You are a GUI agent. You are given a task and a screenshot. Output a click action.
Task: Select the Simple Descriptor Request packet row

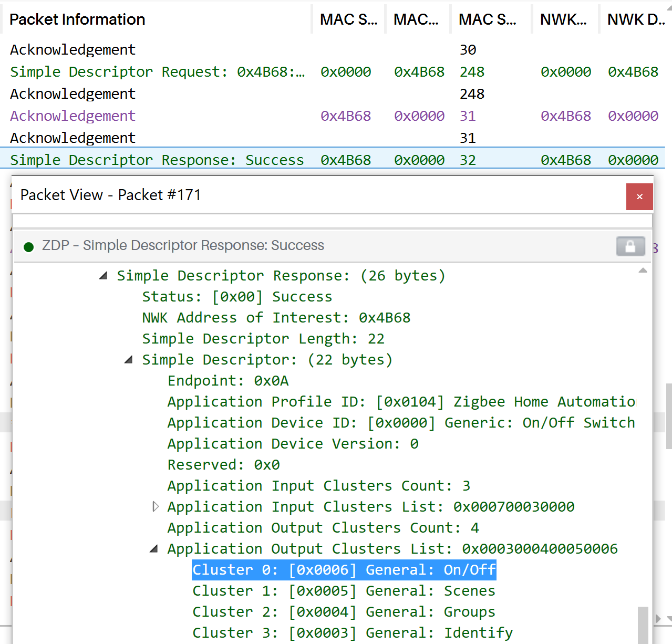pyautogui.click(x=157, y=72)
